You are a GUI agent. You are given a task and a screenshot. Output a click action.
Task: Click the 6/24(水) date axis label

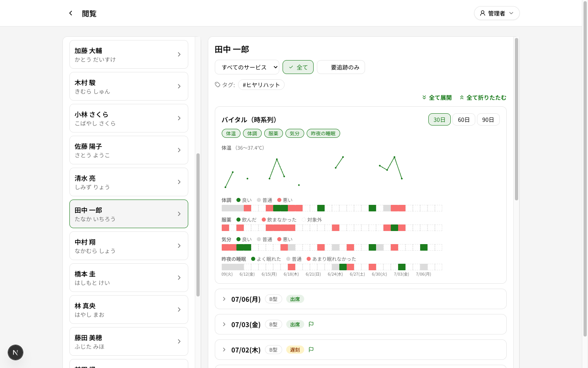point(335,274)
